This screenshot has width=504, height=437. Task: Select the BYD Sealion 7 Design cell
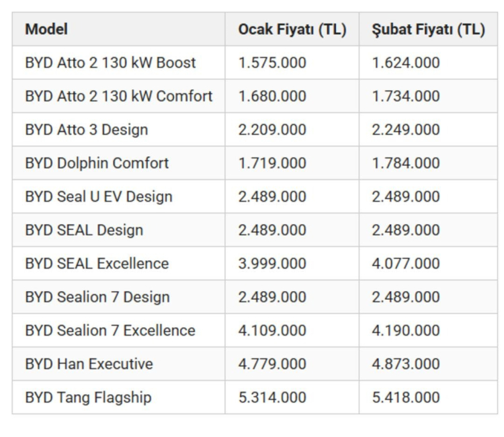(x=97, y=297)
